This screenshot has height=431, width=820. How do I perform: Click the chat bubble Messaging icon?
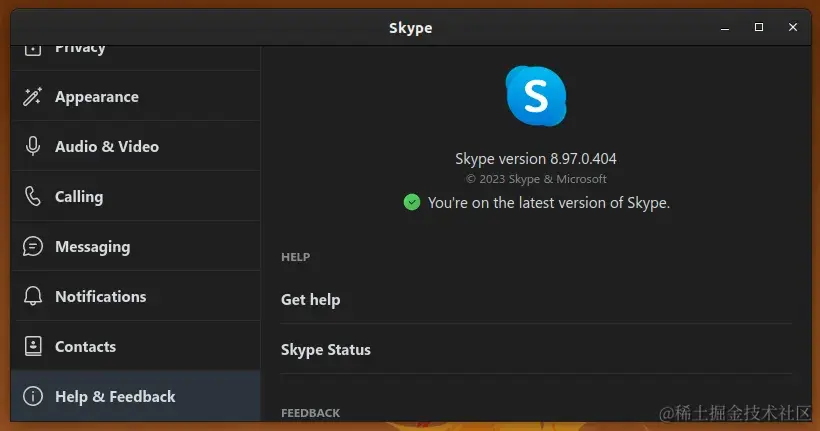coord(33,247)
